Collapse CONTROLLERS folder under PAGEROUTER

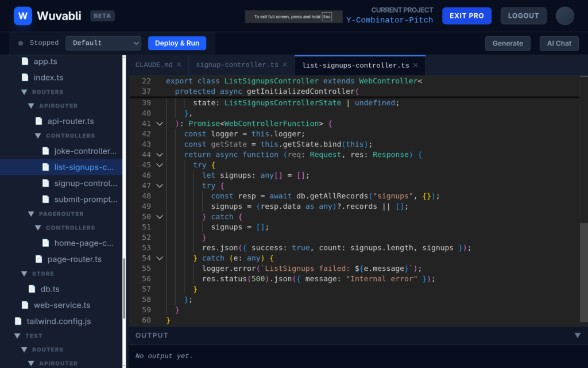[x=38, y=228]
